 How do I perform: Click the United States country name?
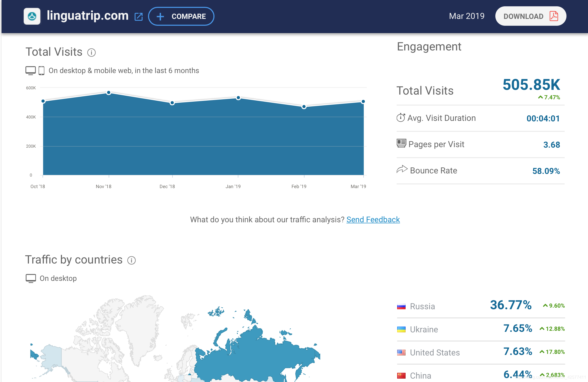pyautogui.click(x=435, y=353)
